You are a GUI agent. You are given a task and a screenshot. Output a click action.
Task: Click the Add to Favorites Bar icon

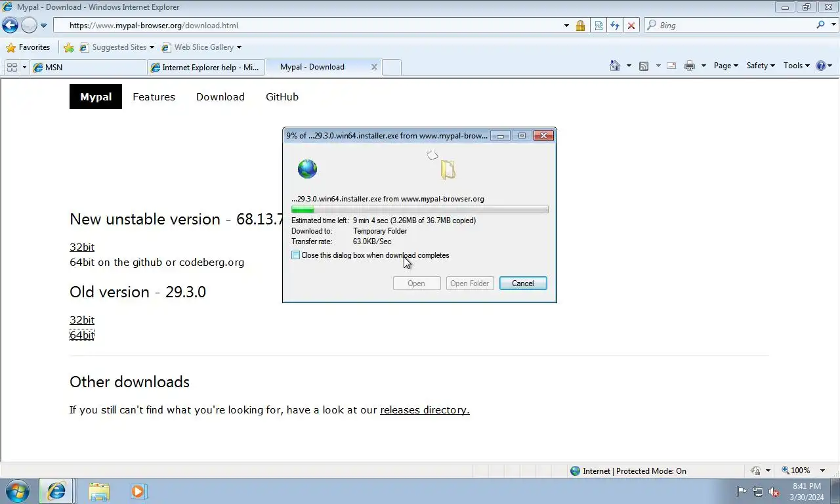click(69, 47)
